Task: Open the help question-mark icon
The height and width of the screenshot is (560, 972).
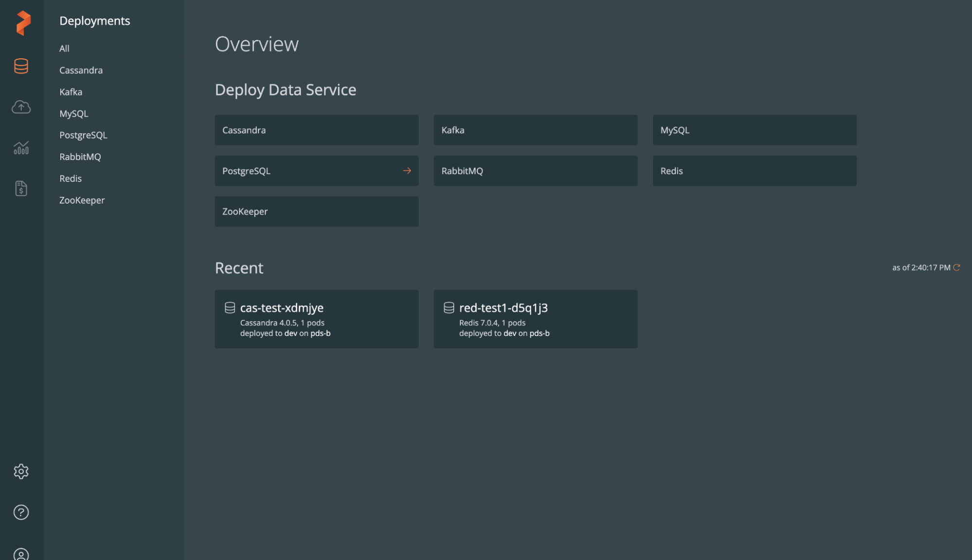Action: tap(21, 512)
